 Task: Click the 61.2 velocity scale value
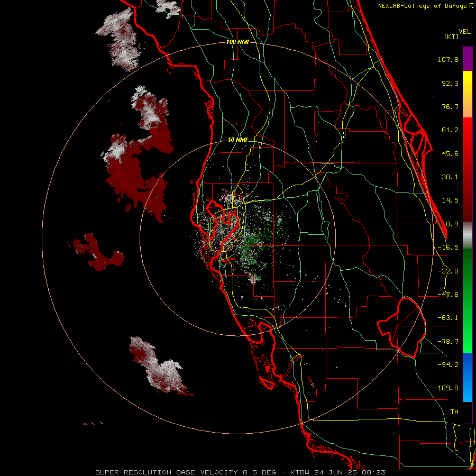(450, 130)
